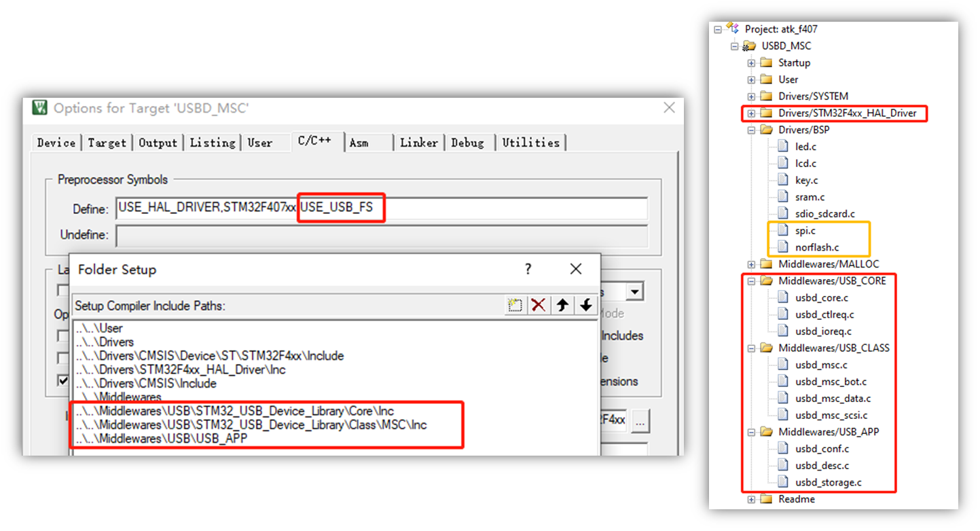Select the Device\ST\STM32F4xx\Include path entry

pyautogui.click(x=210, y=356)
